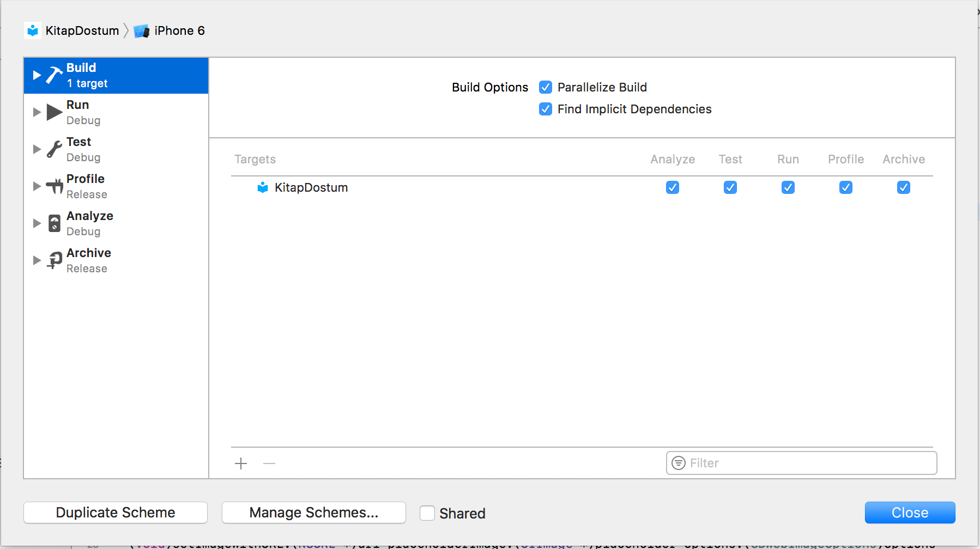Image resolution: width=980 pixels, height=549 pixels.
Task: Uncheck Parallelize Build
Action: click(546, 87)
